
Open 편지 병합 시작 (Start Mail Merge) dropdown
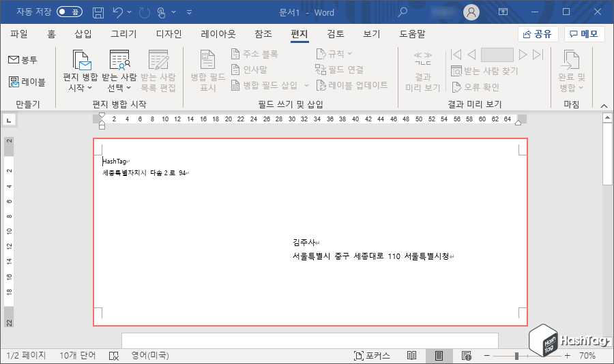coord(81,70)
